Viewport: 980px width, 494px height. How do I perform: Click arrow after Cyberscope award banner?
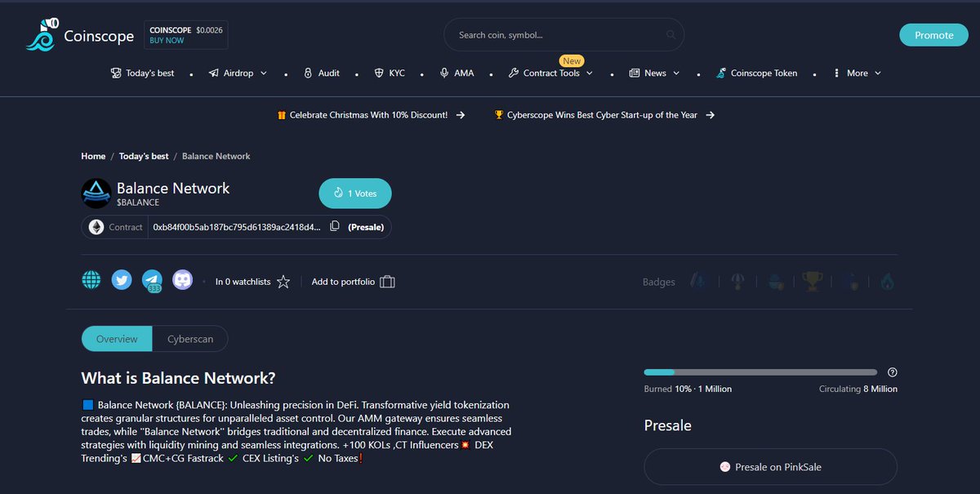(710, 115)
